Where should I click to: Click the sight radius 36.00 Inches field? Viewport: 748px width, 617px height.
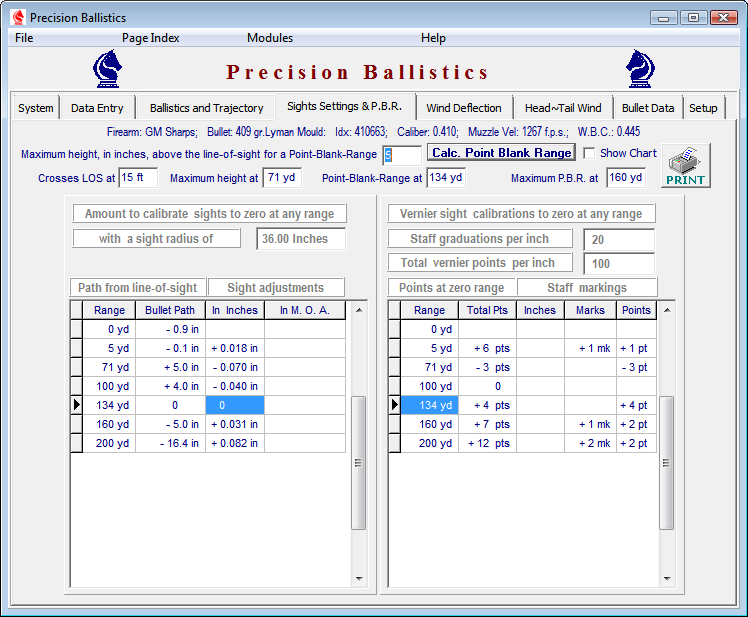(x=301, y=239)
